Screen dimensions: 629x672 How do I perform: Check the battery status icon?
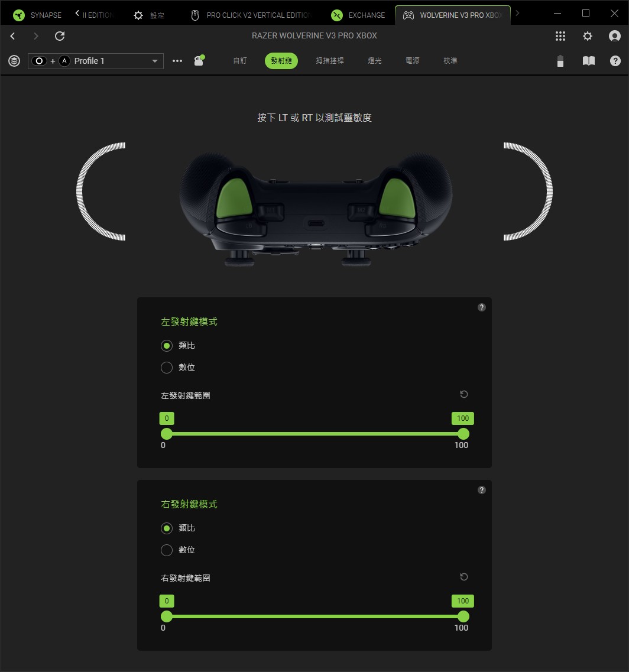[560, 61]
